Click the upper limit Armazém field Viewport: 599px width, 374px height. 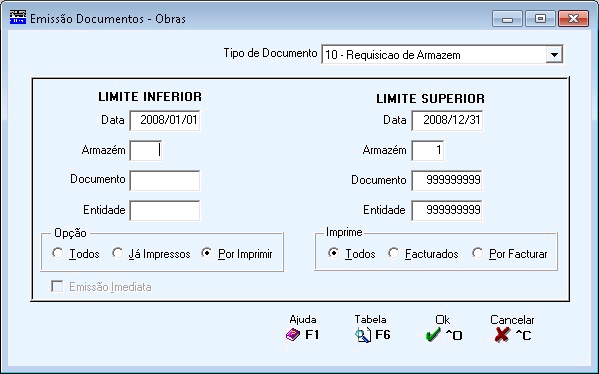click(x=427, y=150)
